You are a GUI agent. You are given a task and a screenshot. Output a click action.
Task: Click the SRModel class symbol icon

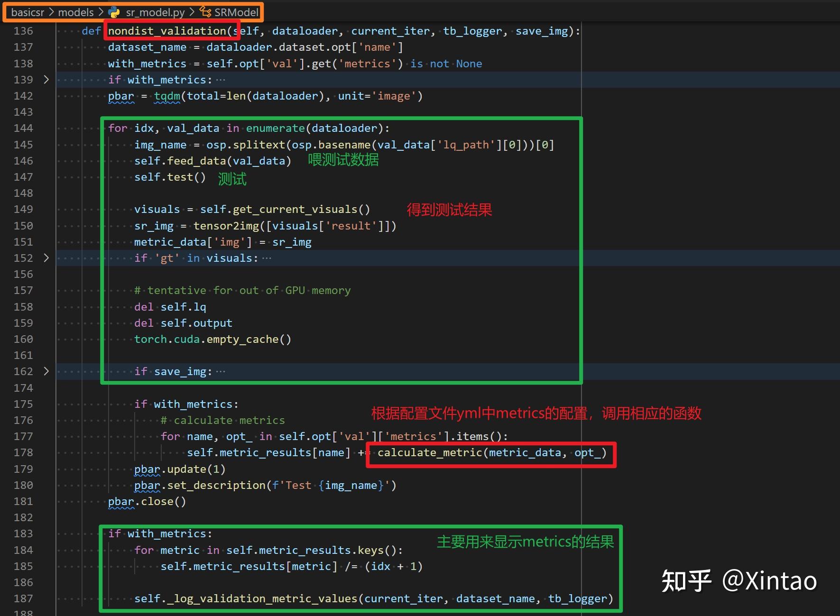click(205, 12)
